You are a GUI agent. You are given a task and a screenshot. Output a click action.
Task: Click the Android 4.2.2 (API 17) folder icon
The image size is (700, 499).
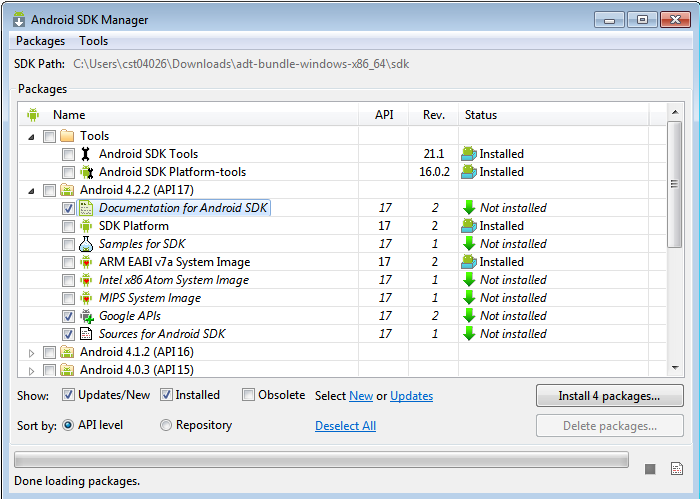pos(67,190)
